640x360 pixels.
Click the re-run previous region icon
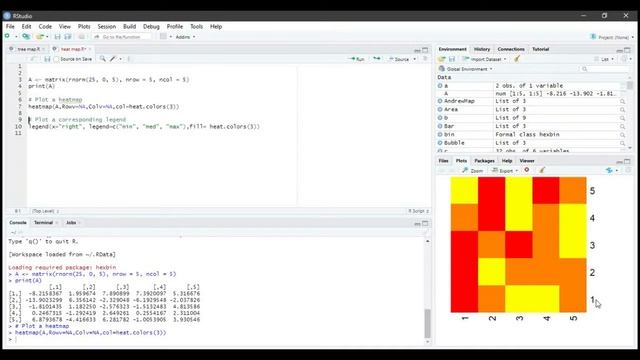(377, 59)
